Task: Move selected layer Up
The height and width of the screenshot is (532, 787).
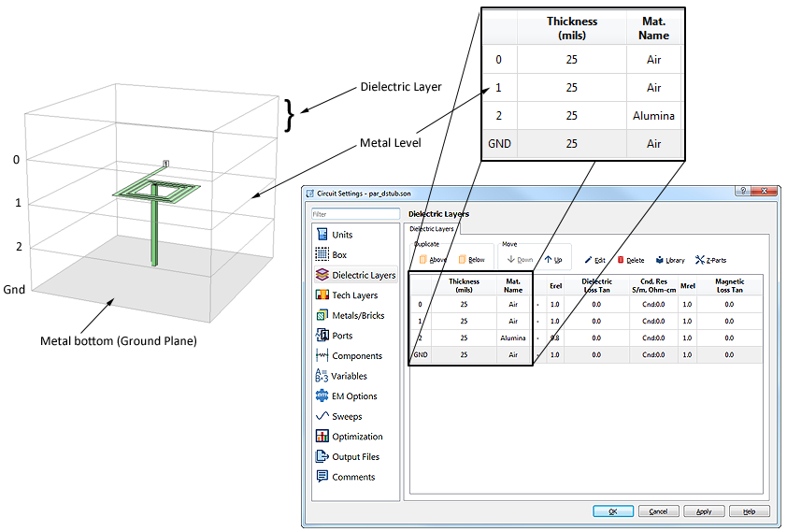Action: pyautogui.click(x=553, y=260)
